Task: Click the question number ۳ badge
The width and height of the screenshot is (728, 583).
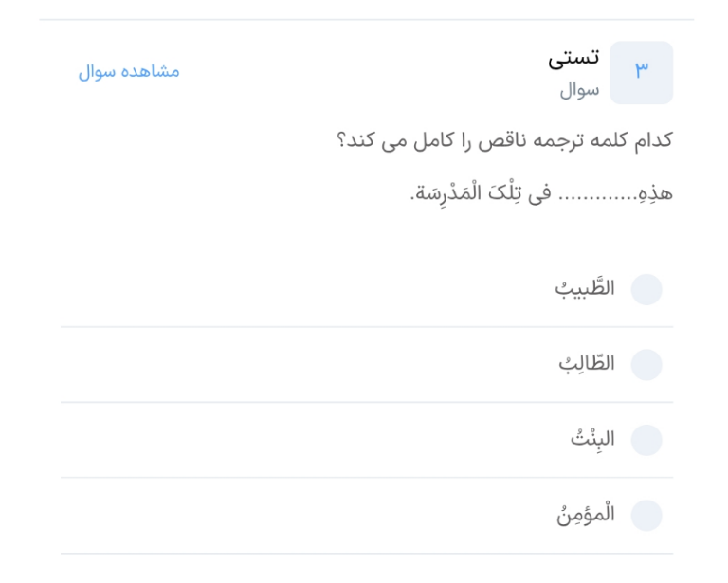Action: click(x=641, y=72)
